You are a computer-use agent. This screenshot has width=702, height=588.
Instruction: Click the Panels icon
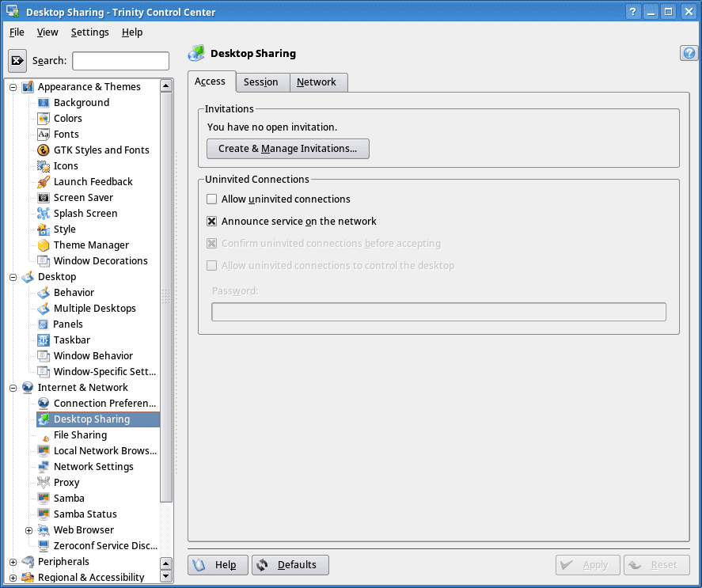[44, 324]
